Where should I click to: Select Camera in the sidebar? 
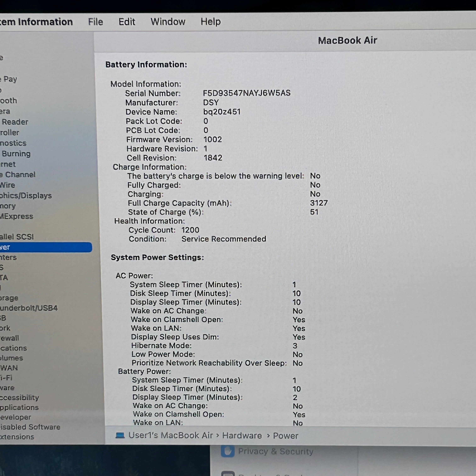(5, 112)
